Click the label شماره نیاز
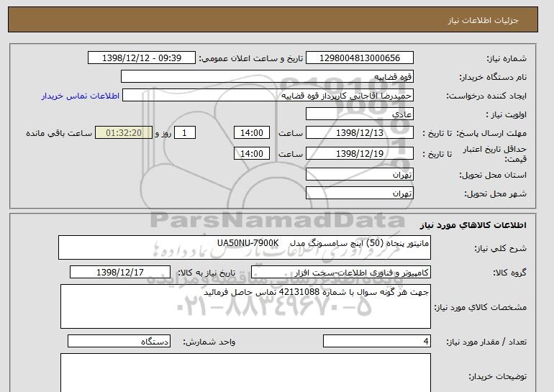The image size is (554, 392). coord(507,59)
